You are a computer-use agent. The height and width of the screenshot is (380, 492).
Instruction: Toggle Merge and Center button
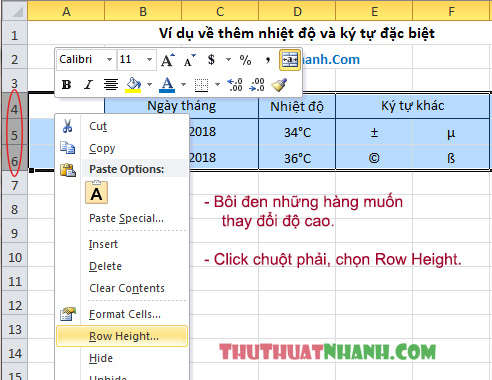pyautogui.click(x=290, y=60)
